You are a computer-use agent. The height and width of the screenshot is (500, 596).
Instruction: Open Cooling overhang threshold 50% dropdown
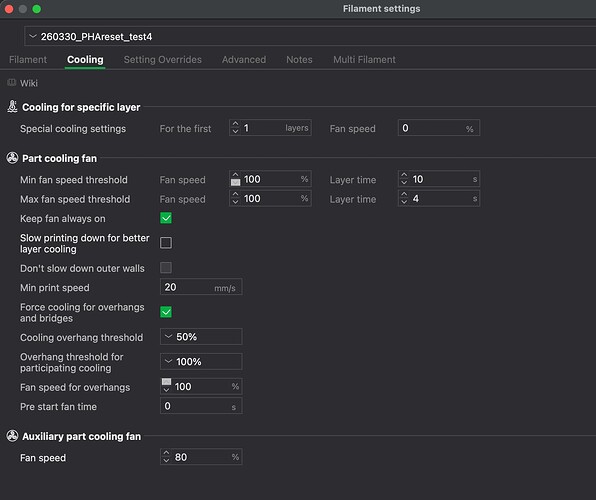coord(201,337)
